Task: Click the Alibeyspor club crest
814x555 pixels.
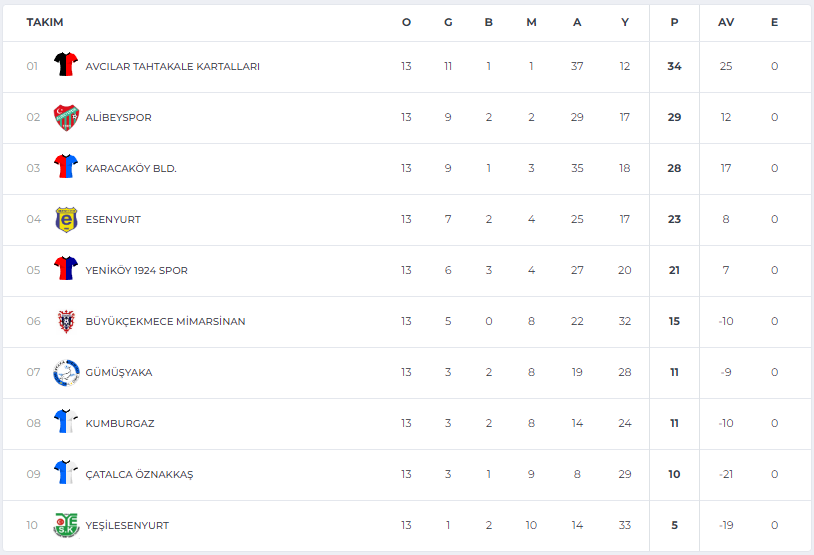Action: 66,117
